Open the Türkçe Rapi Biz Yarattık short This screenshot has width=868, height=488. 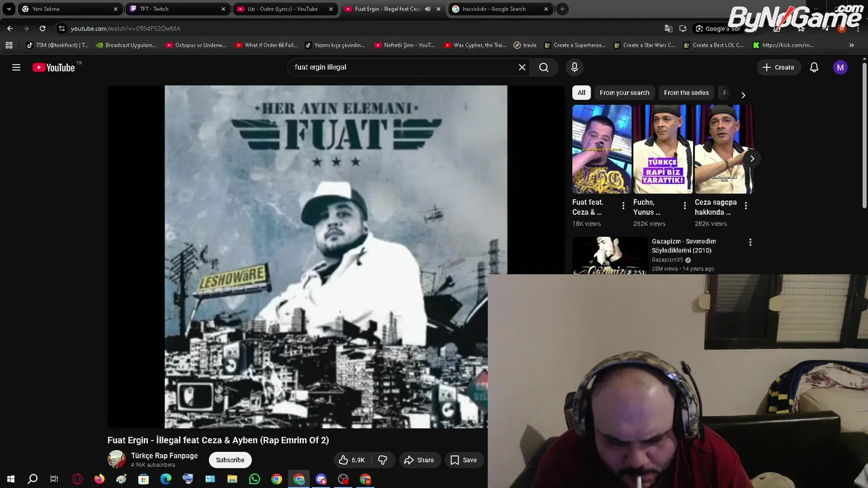(663, 149)
